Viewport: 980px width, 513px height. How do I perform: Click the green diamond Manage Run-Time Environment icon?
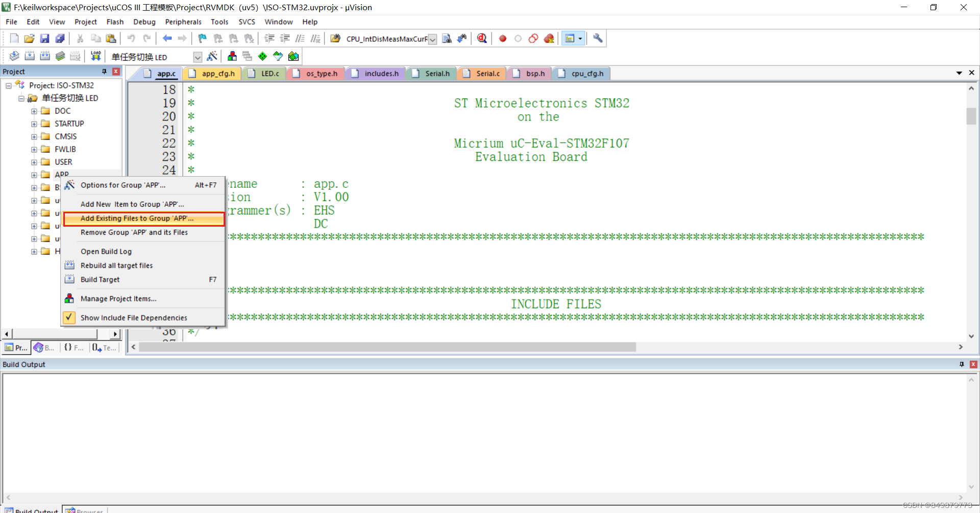tap(262, 56)
